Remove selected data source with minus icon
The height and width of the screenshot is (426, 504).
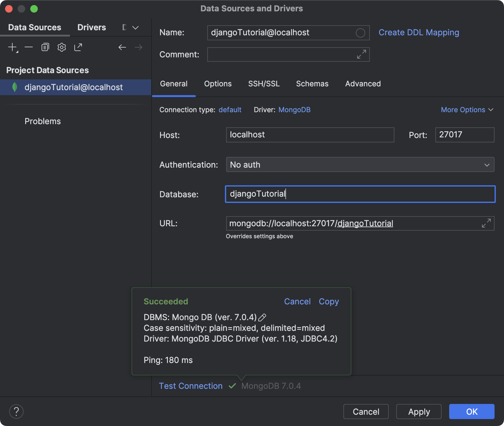29,47
